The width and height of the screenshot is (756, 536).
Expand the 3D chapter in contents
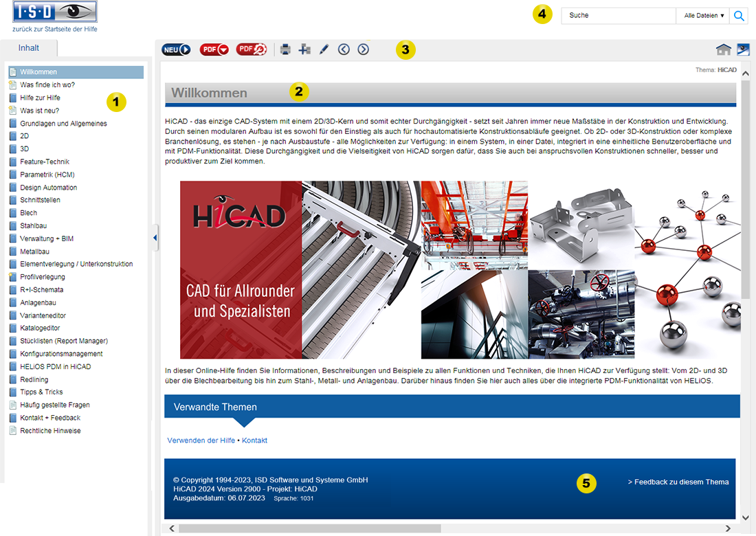pos(24,149)
